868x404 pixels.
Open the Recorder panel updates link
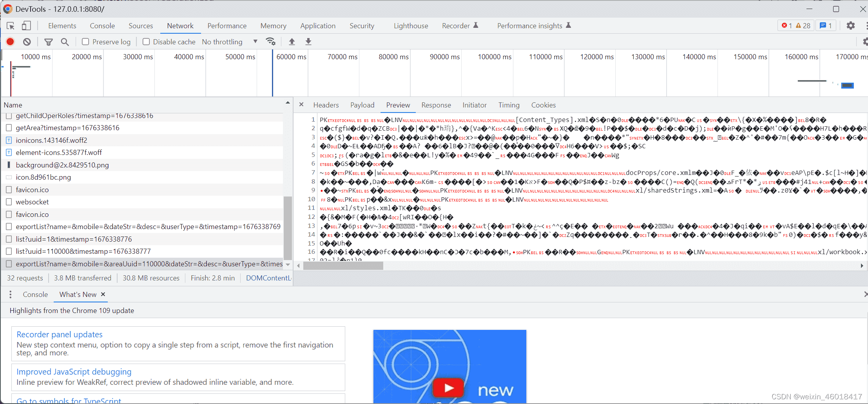[60, 334]
